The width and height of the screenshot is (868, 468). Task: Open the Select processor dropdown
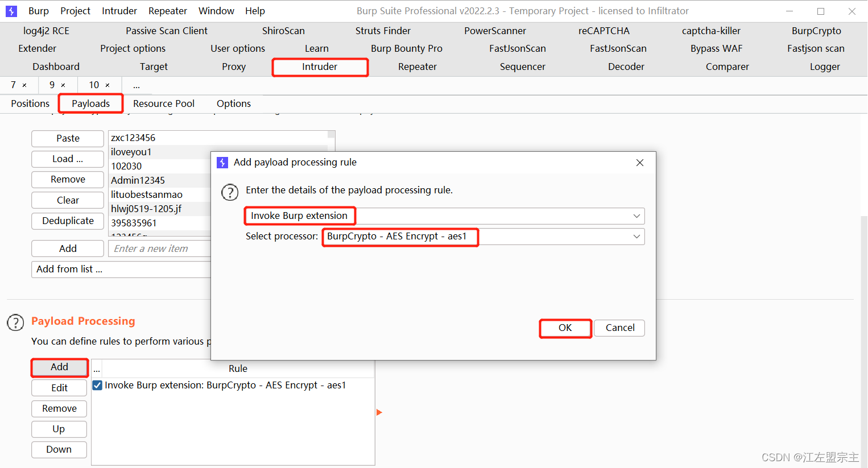coord(483,237)
